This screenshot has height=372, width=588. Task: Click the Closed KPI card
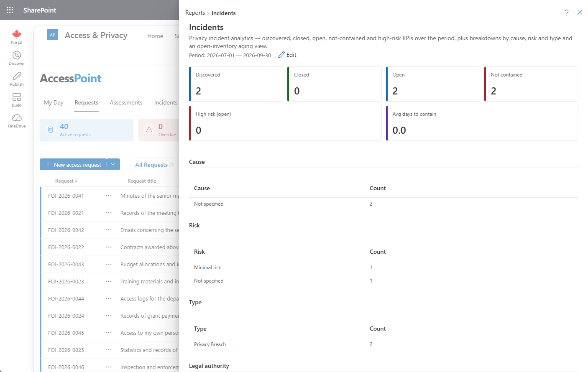(x=335, y=84)
